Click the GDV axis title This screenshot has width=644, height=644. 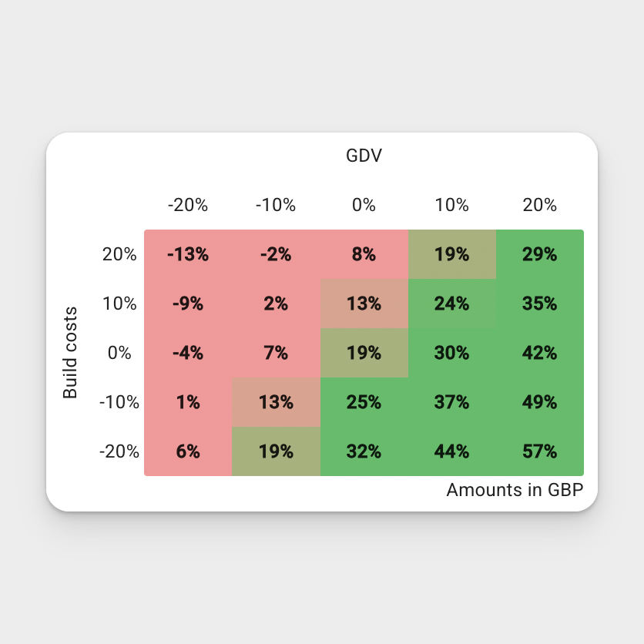tap(364, 156)
